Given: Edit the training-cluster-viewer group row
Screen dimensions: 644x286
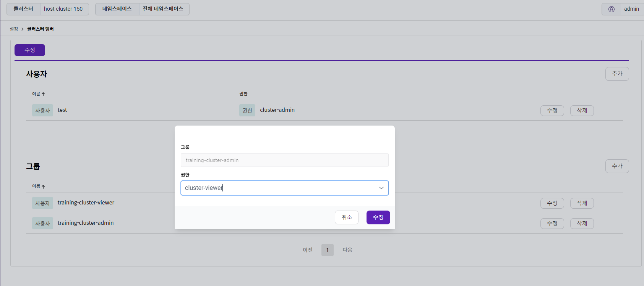Looking at the screenshot, I should point(552,203).
